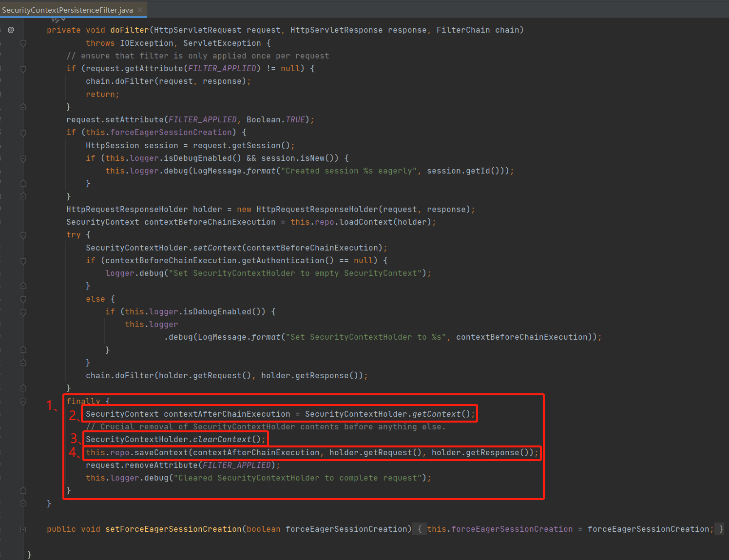Click fold end marker below 'Cleared SecurityContextHolder' line
This screenshot has width=729, height=560.
(23, 491)
